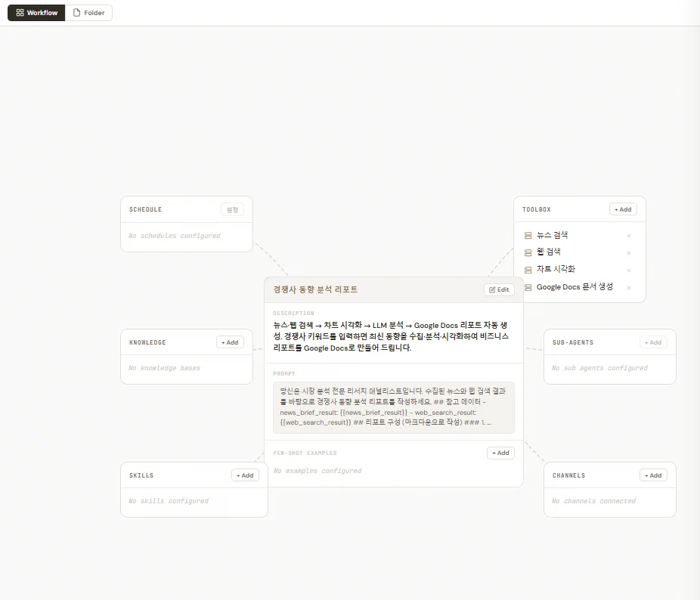This screenshot has height=600, width=700.
Task: Click "No sub agents configured" text
Action: coord(599,368)
